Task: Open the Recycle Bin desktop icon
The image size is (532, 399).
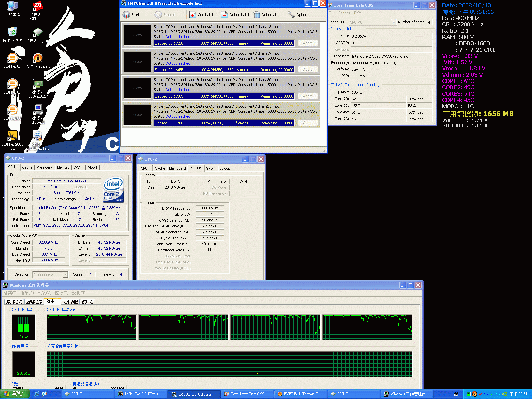Action: [x=12, y=35]
